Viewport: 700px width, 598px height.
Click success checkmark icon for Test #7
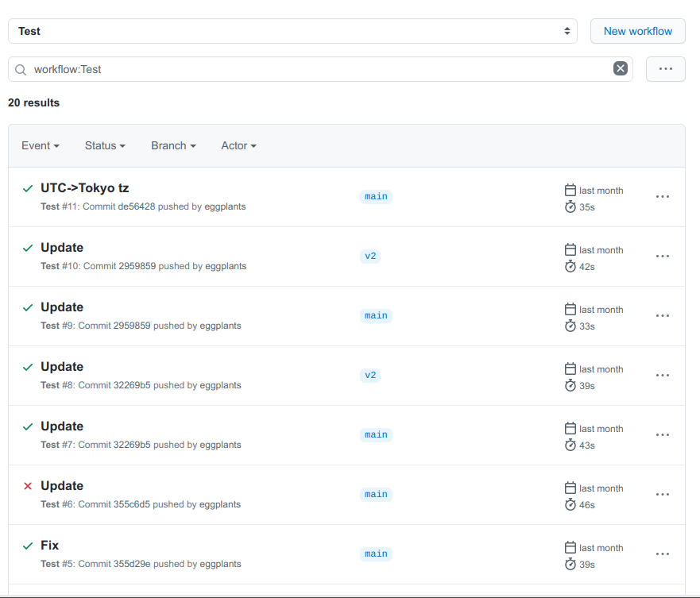[28, 426]
